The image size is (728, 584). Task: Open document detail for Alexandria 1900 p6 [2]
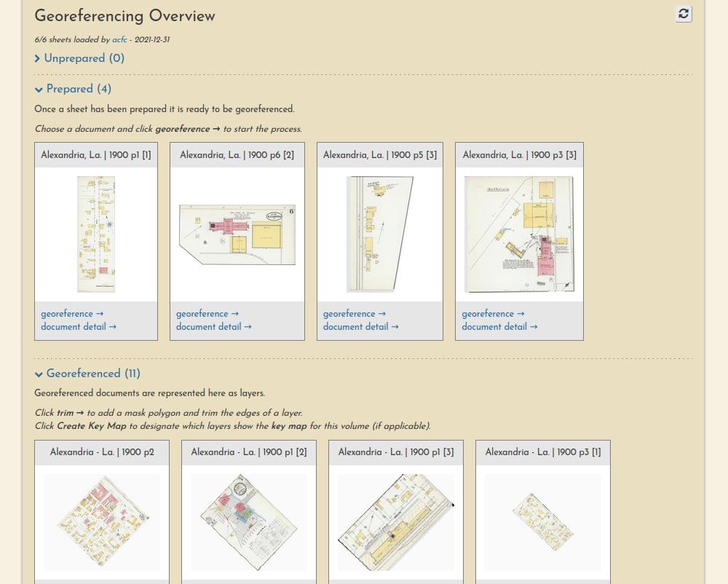tap(213, 327)
